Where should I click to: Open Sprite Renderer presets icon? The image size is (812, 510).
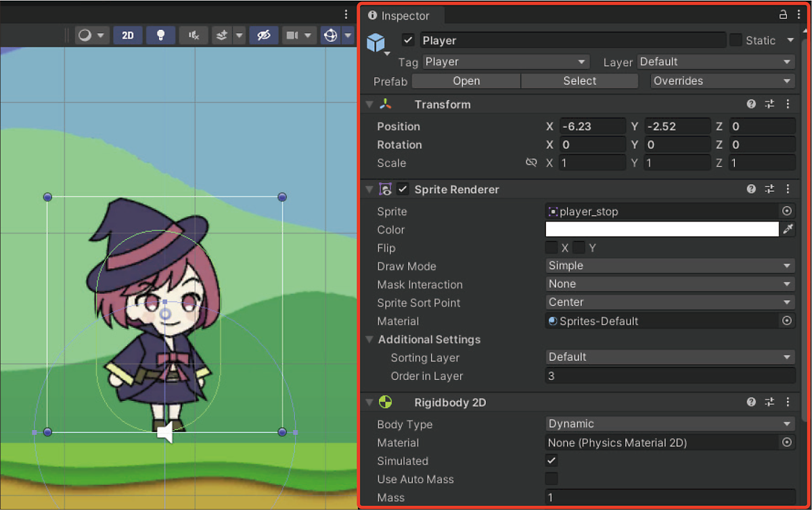pyautogui.click(x=769, y=190)
